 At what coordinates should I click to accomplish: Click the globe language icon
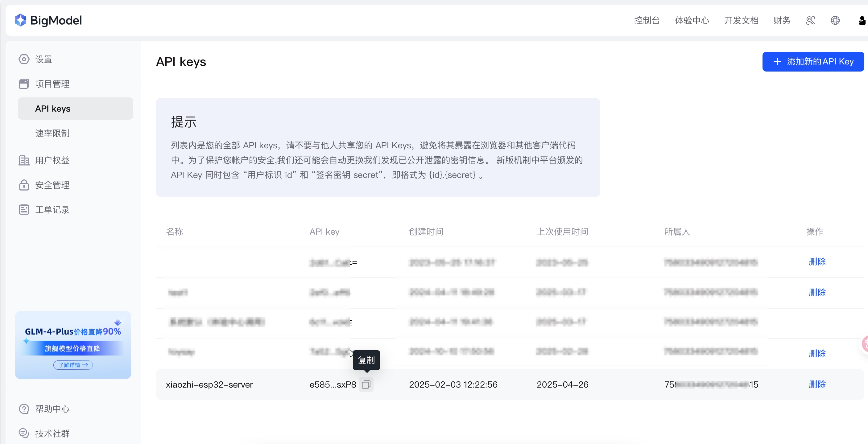(x=835, y=21)
